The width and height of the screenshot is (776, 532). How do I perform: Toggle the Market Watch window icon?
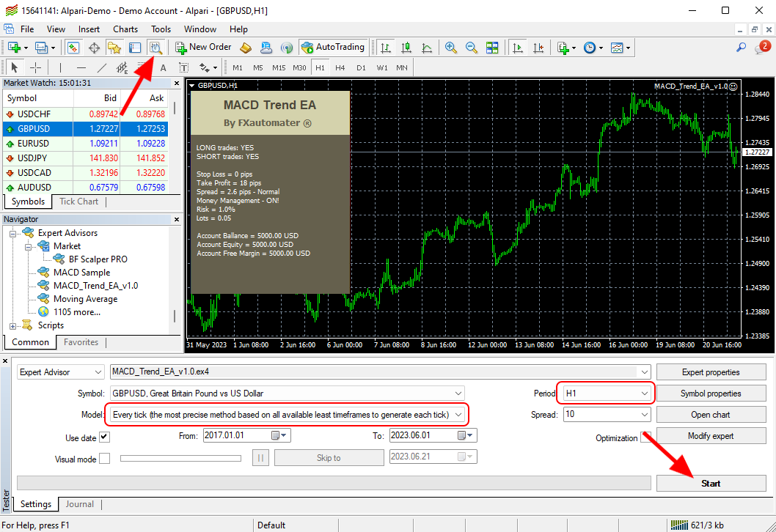73,48
